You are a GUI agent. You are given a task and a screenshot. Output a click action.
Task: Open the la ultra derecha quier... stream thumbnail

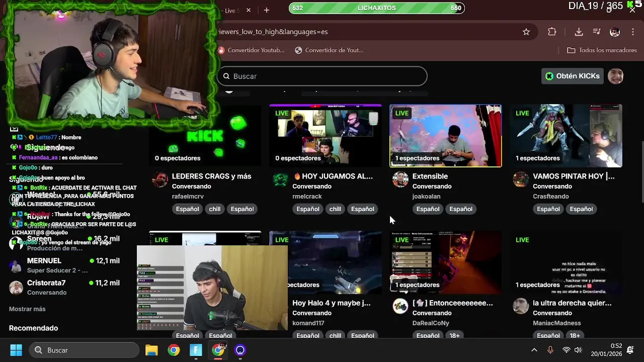[x=566, y=262]
